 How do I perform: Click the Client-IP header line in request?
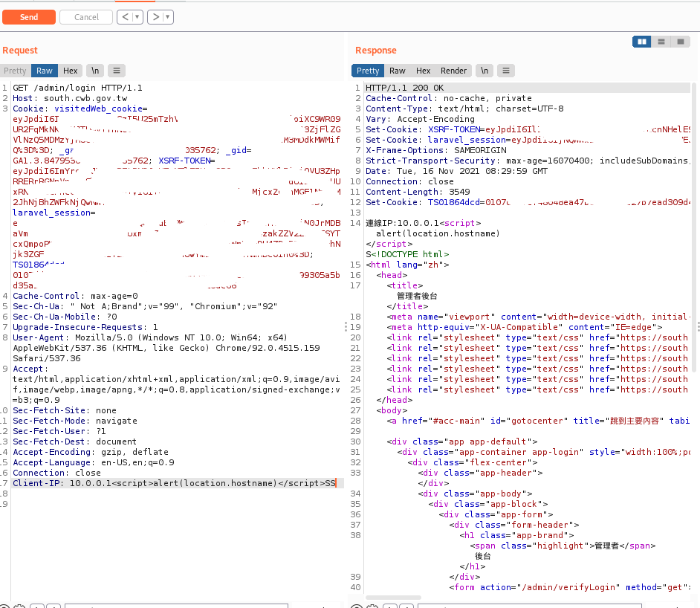click(174, 483)
